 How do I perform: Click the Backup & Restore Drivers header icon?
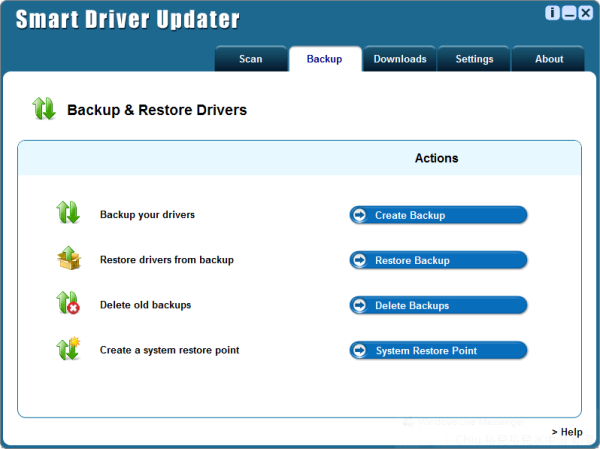point(44,108)
